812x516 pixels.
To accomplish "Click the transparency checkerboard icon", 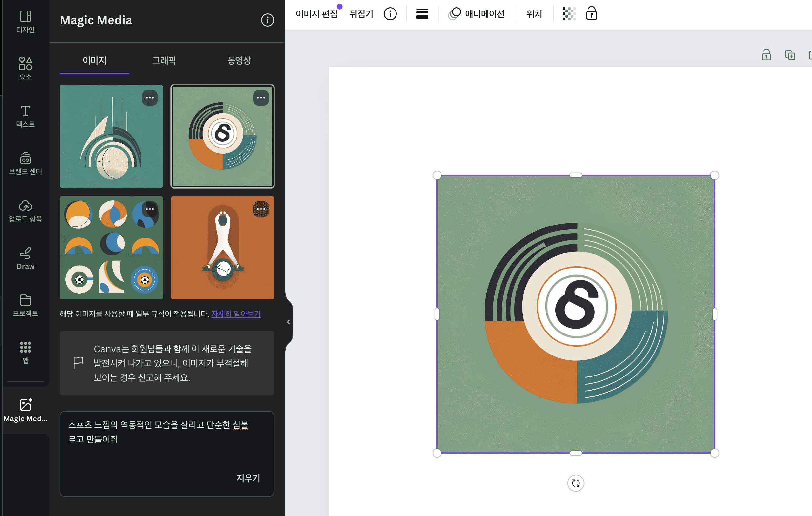I will point(569,14).
